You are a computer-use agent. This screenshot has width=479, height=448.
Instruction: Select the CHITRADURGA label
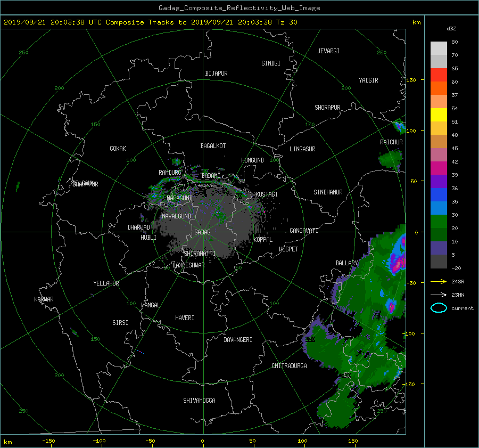(x=289, y=366)
